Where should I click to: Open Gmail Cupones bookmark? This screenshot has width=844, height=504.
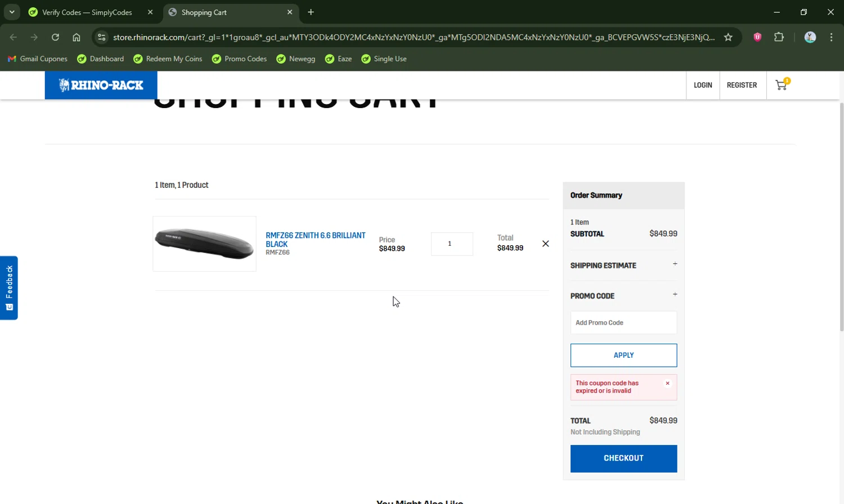[37, 58]
